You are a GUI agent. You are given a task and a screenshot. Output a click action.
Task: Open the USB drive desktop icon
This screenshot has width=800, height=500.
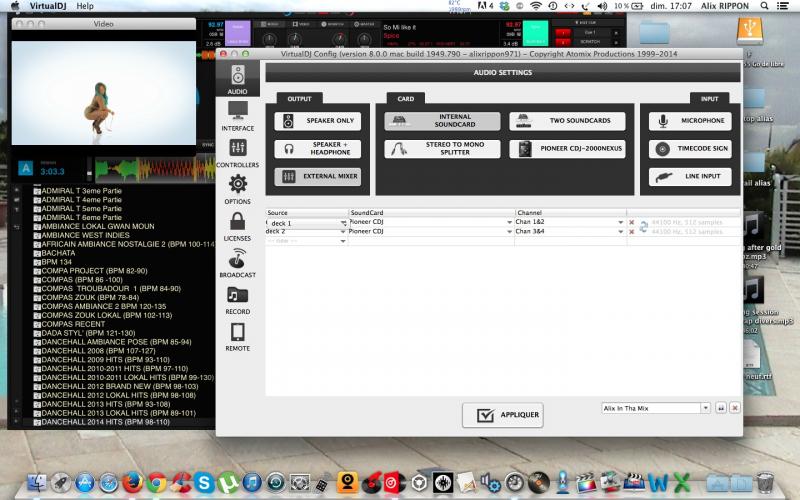(x=749, y=31)
